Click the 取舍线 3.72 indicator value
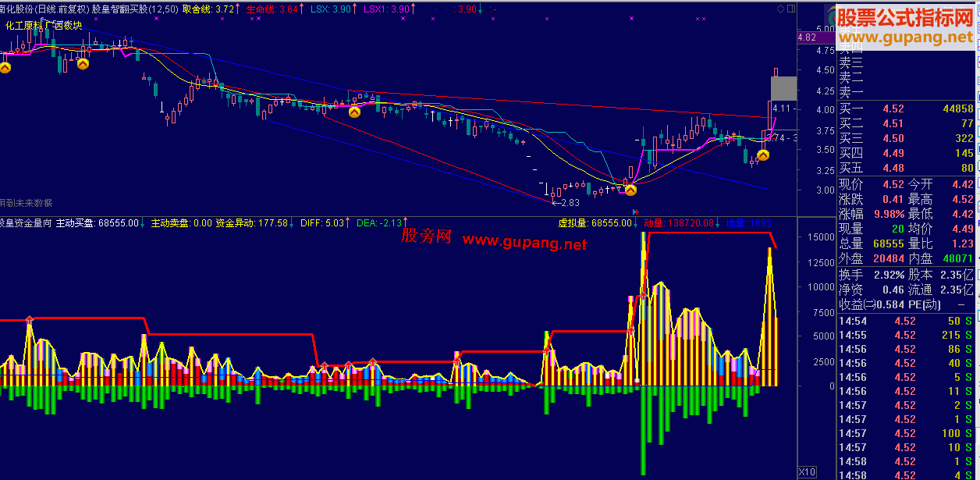The image size is (980, 480). coord(208,9)
